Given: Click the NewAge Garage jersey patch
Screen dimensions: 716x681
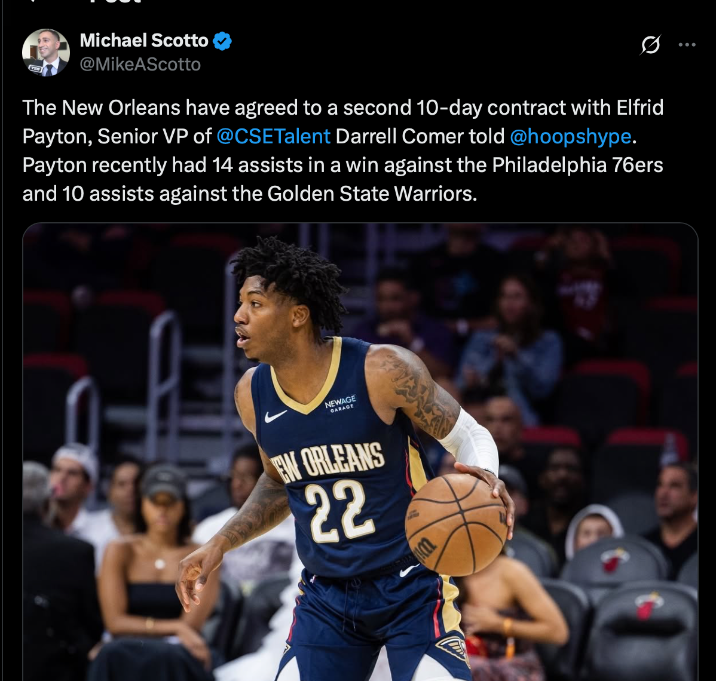Looking at the screenshot, I should [340, 403].
